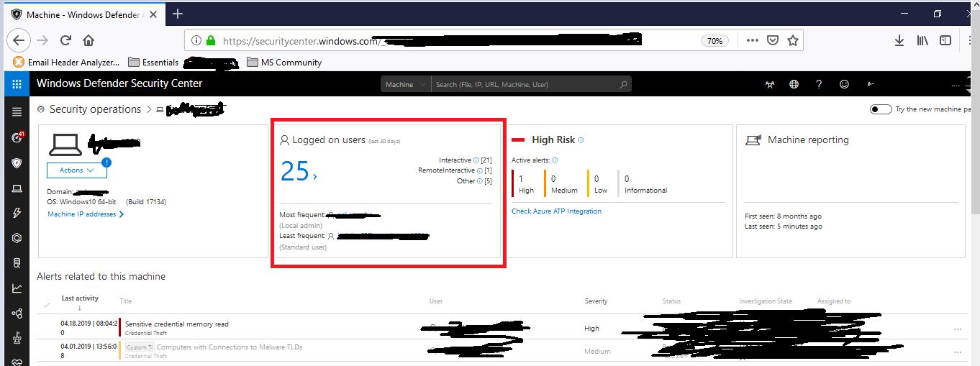Click the smiley feedback icon
Image resolution: width=980 pixels, height=366 pixels.
pos(844,84)
